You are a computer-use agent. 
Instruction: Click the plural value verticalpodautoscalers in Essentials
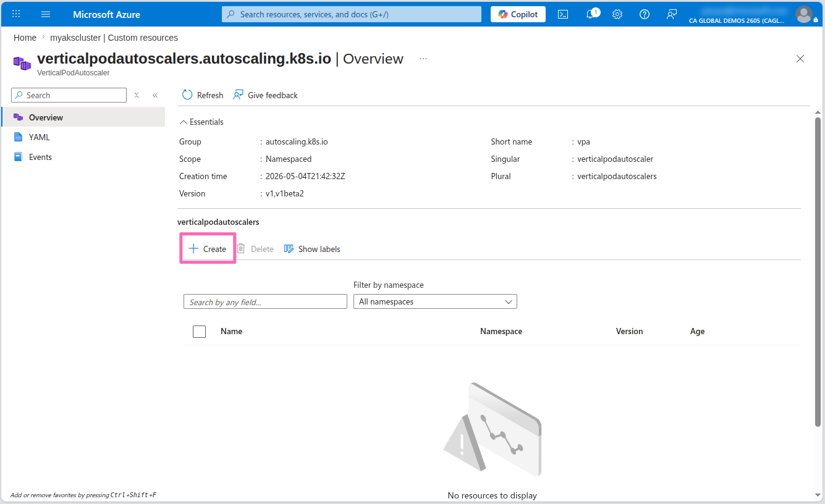point(617,176)
